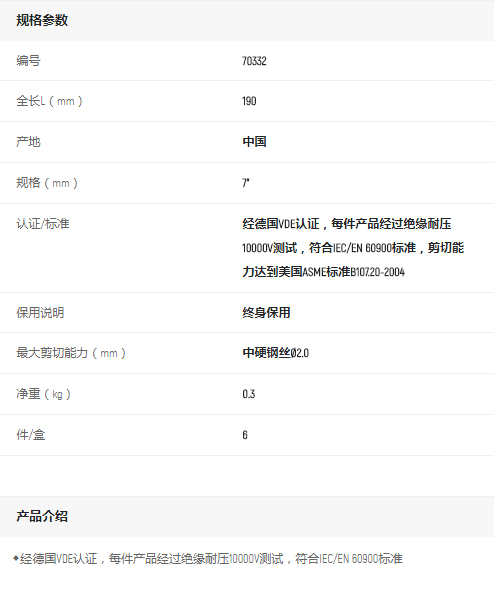Image resolution: width=494 pixels, height=598 pixels.
Task: Click the 产地 row label
Action: (28, 142)
